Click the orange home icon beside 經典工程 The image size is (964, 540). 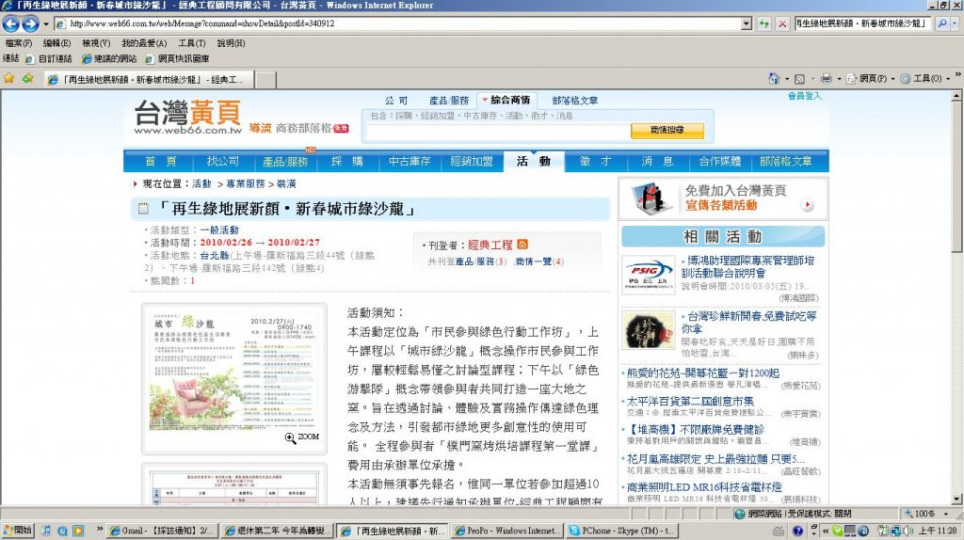[x=523, y=244]
